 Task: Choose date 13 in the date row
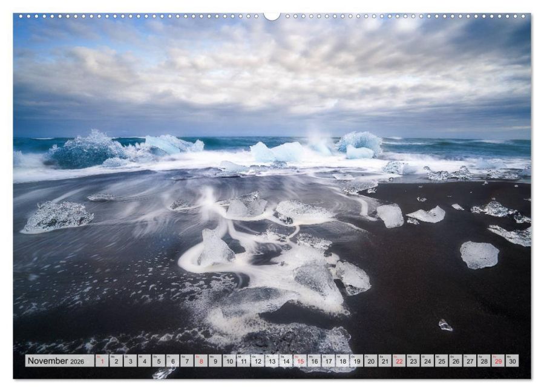click(x=272, y=361)
